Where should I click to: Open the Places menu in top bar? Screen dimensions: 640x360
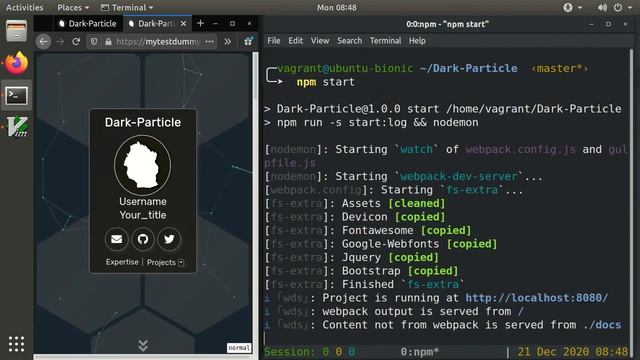(73, 7)
